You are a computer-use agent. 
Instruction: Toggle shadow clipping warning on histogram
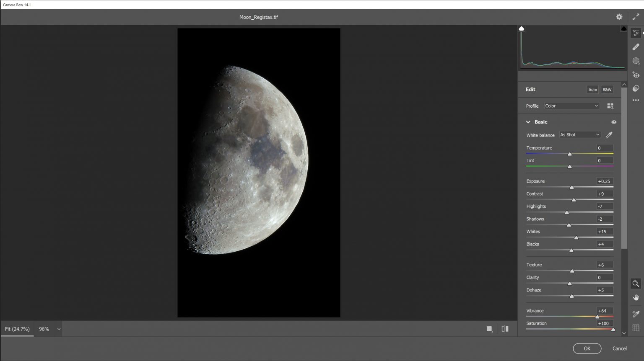click(x=521, y=28)
